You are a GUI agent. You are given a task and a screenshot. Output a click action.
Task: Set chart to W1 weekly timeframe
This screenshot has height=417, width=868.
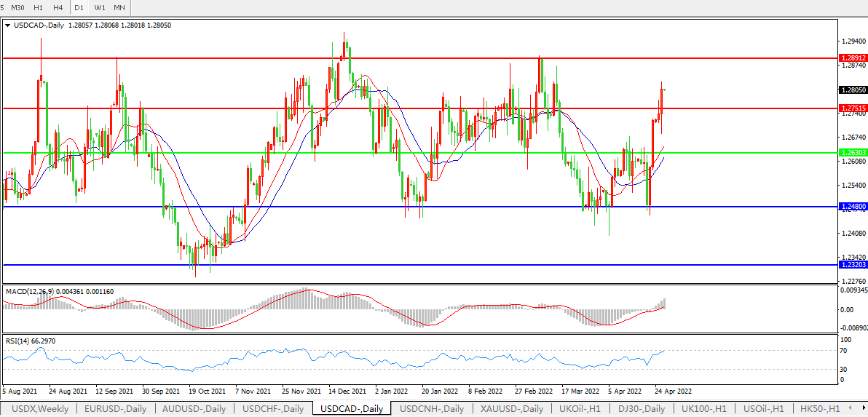coord(100,7)
